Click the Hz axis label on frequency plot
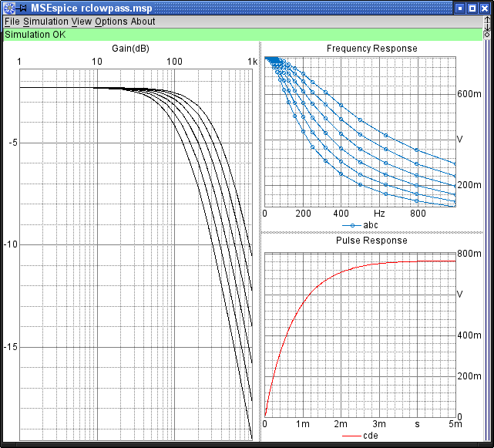 pyautogui.click(x=379, y=213)
